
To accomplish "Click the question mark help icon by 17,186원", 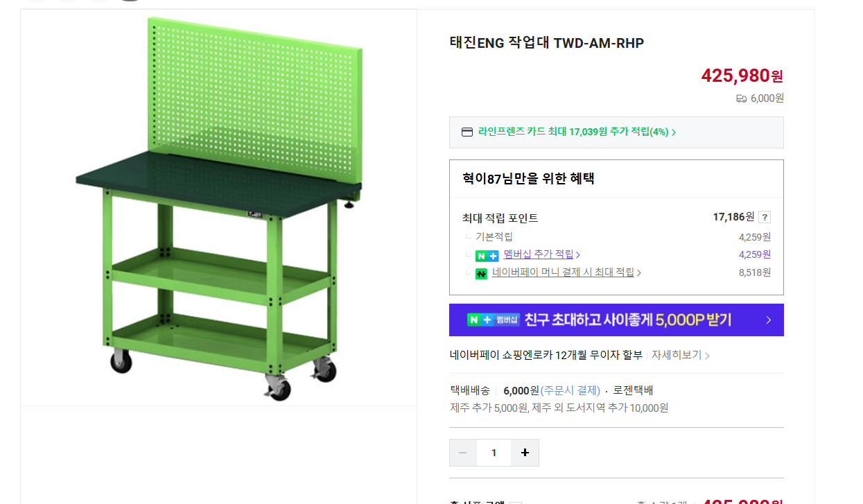I will coord(765,217).
